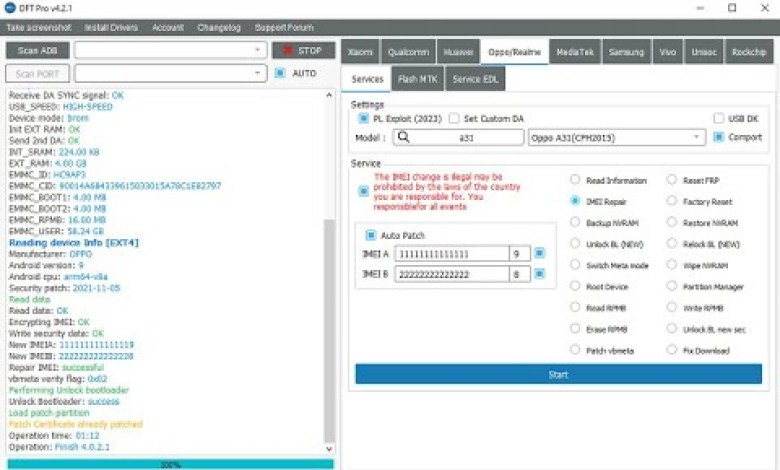780x470 pixels.
Task: Select Root Device radio option
Action: [575, 286]
